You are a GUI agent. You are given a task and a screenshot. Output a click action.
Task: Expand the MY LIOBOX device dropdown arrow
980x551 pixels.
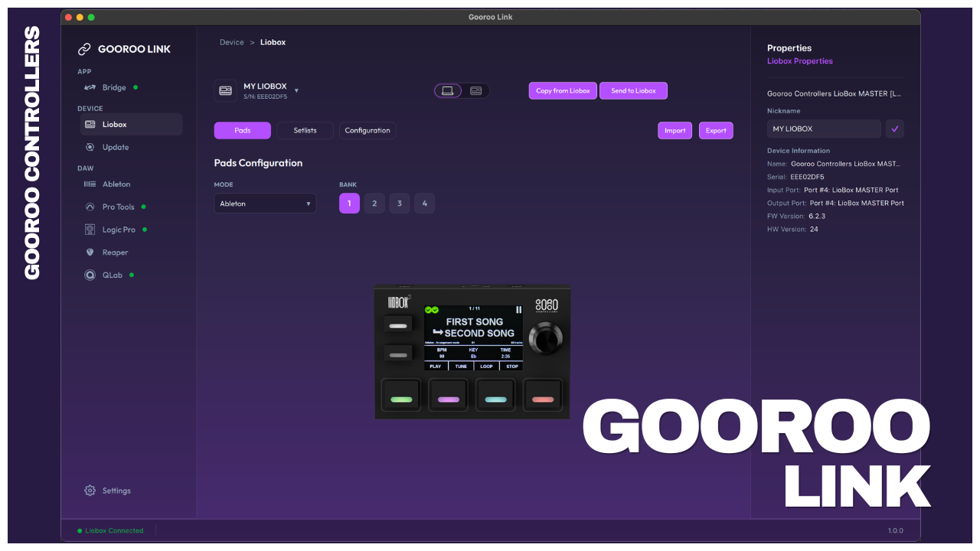[296, 91]
